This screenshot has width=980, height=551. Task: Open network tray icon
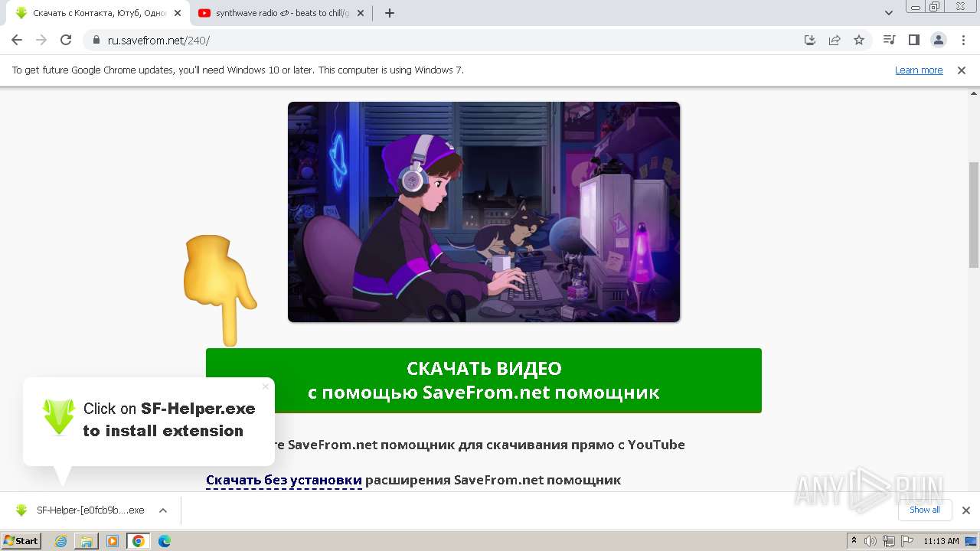[888, 541]
